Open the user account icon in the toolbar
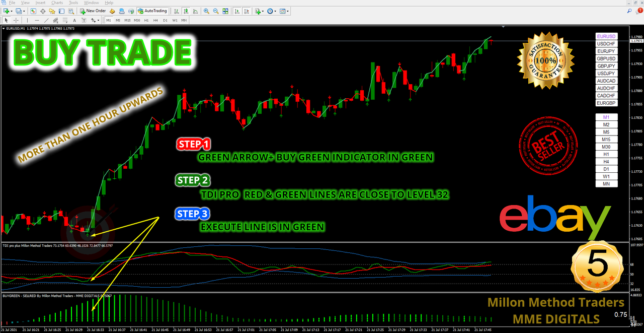The height and width of the screenshot is (333, 644). click(122, 11)
